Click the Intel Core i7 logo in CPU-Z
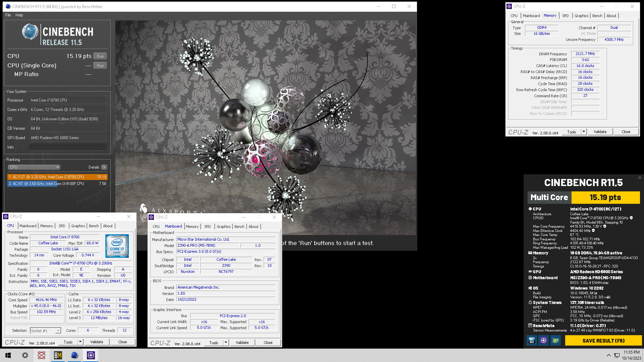The width and height of the screenshot is (644, 362). 117,246
